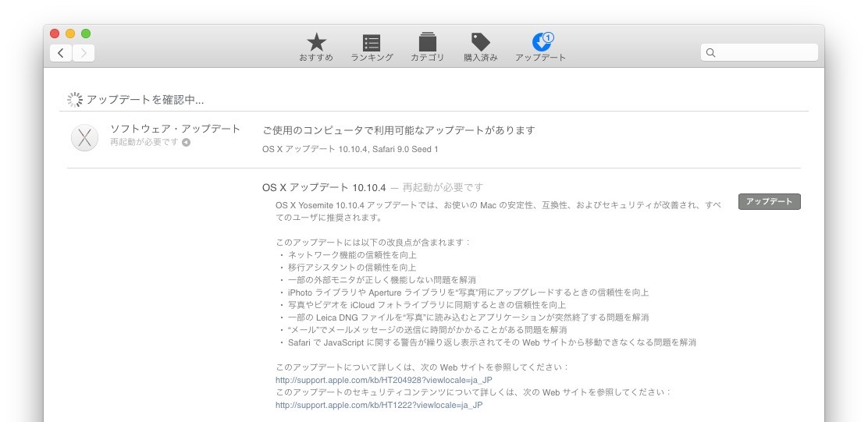
Task: Go forward with the right arrow button
Action: [84, 53]
